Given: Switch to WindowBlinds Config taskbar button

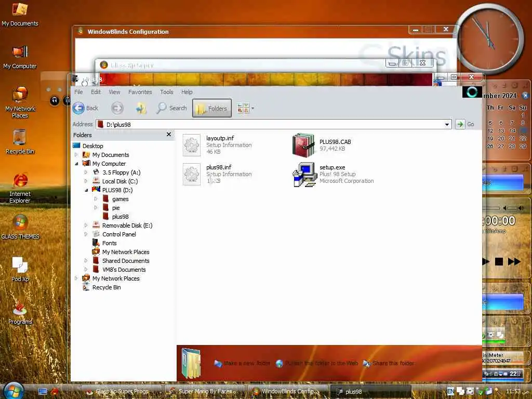Looking at the screenshot, I should tap(287, 392).
